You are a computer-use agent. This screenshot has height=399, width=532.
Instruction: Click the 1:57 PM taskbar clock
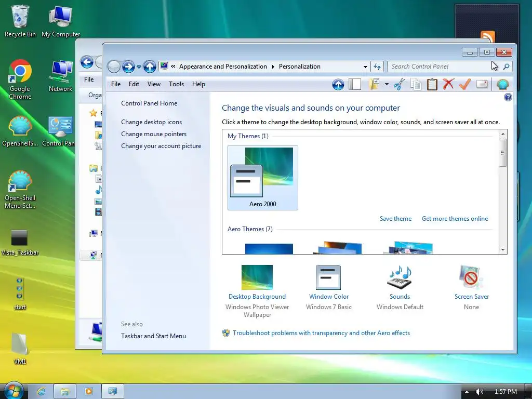click(x=506, y=392)
